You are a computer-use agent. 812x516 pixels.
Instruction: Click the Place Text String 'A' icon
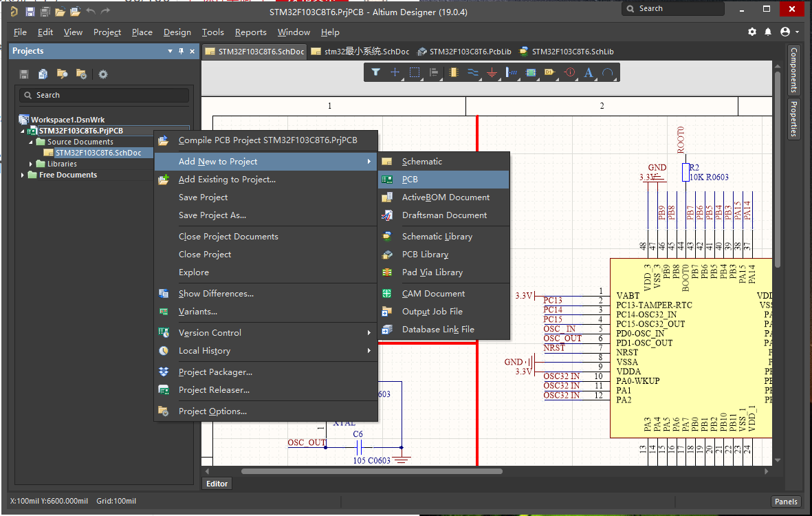589,72
